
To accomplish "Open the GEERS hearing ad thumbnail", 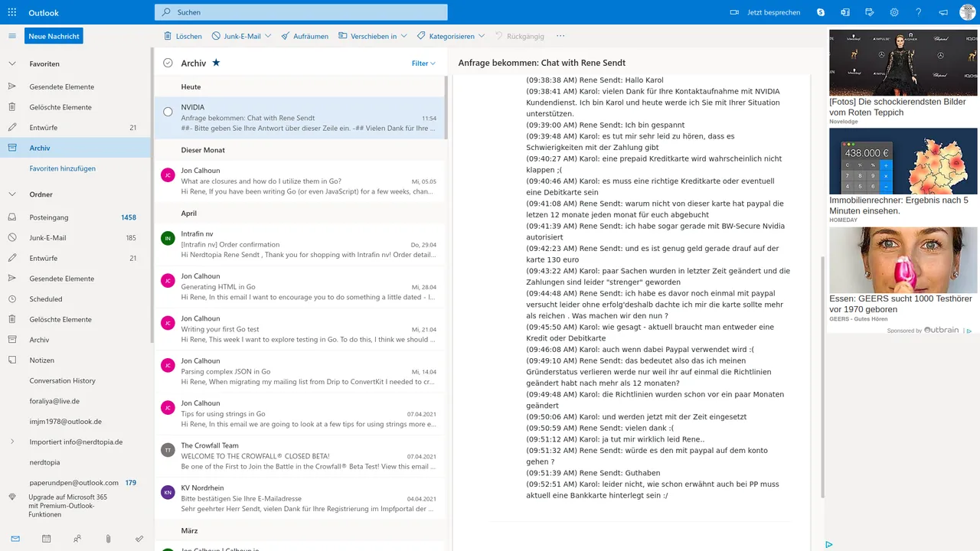I will [903, 260].
